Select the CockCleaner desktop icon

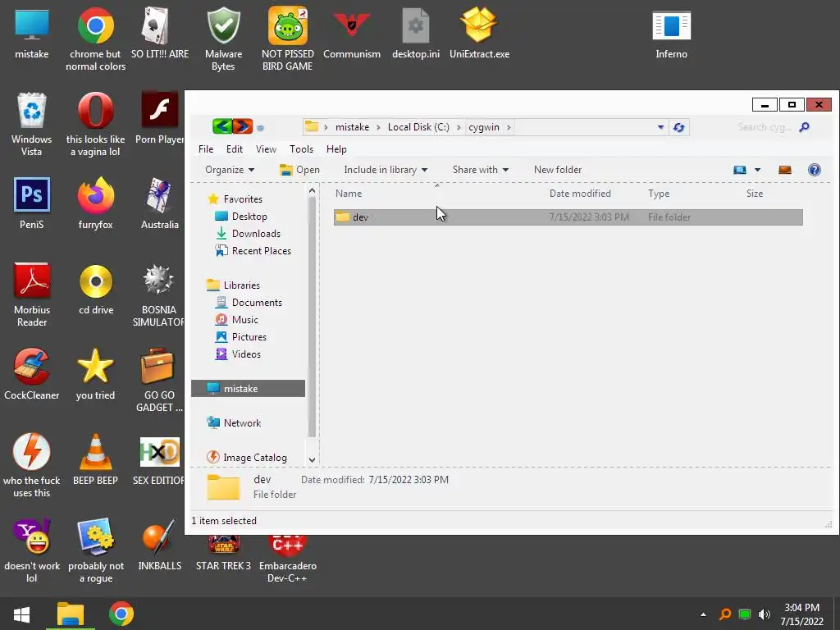(32, 374)
